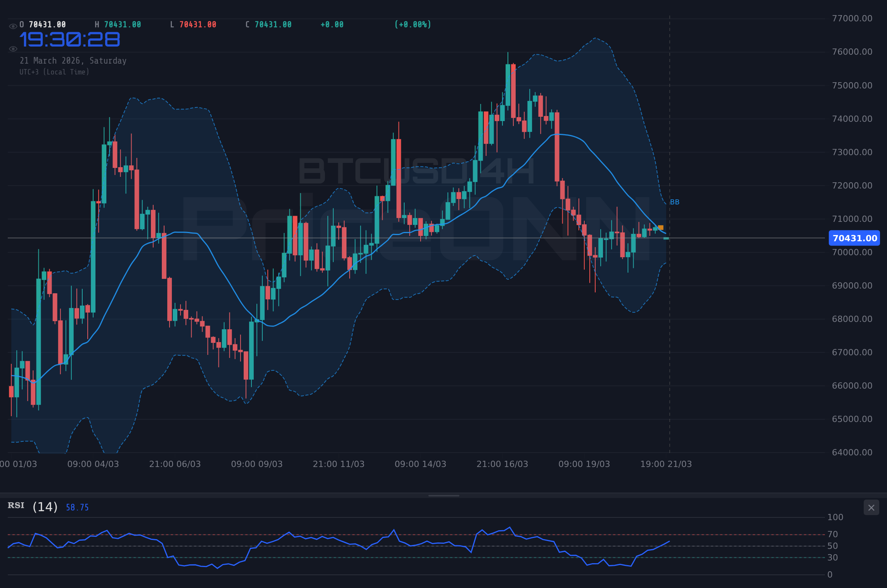Click the UTC+3 (Local Time) label
This screenshot has height=588, width=887.
click(54, 72)
